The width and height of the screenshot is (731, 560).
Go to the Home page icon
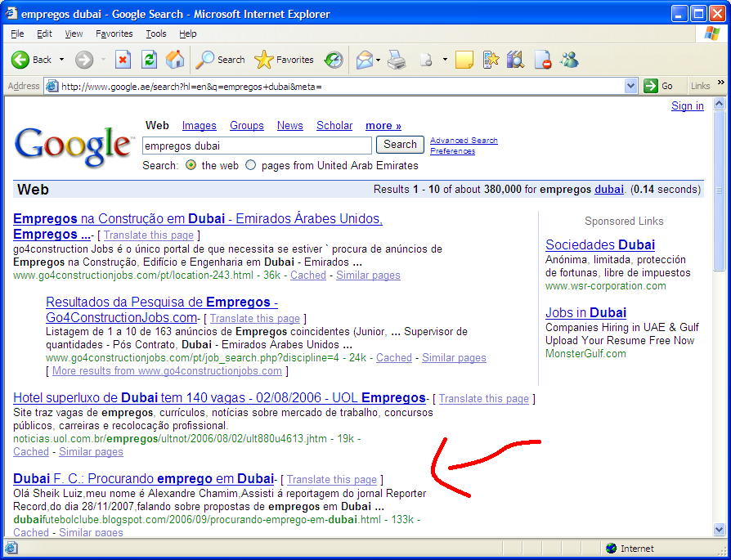tap(175, 60)
